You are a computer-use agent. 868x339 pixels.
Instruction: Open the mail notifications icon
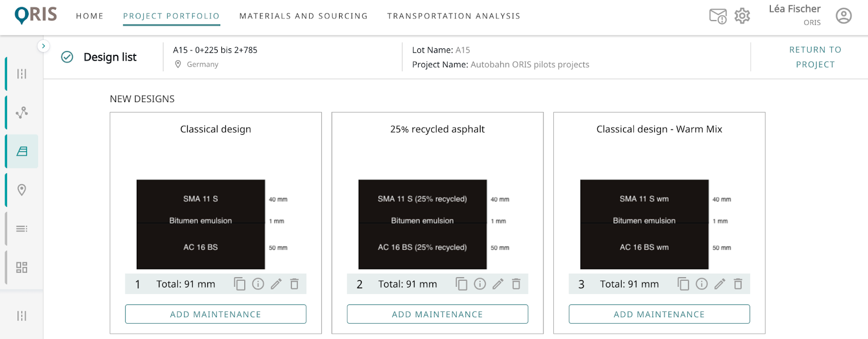(717, 16)
